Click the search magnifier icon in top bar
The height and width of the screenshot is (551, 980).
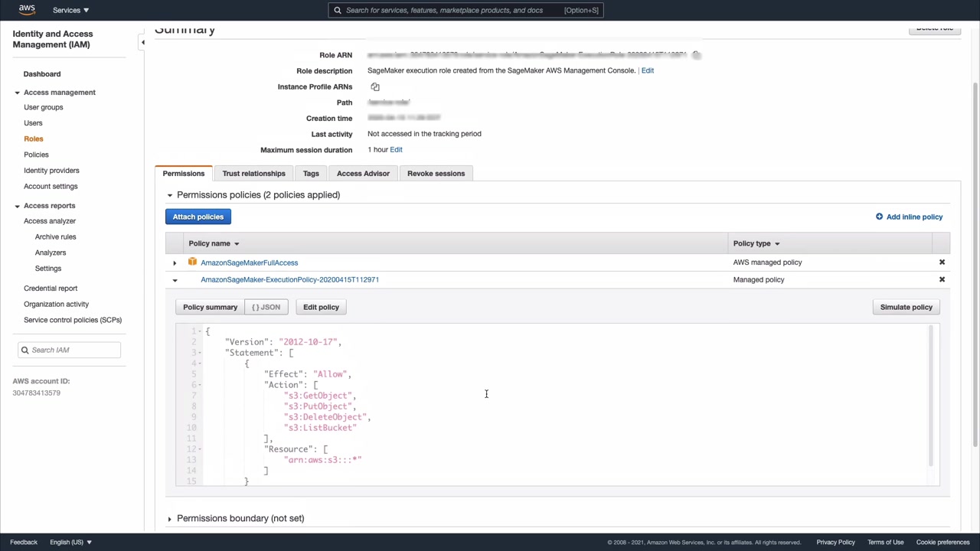pyautogui.click(x=338, y=10)
